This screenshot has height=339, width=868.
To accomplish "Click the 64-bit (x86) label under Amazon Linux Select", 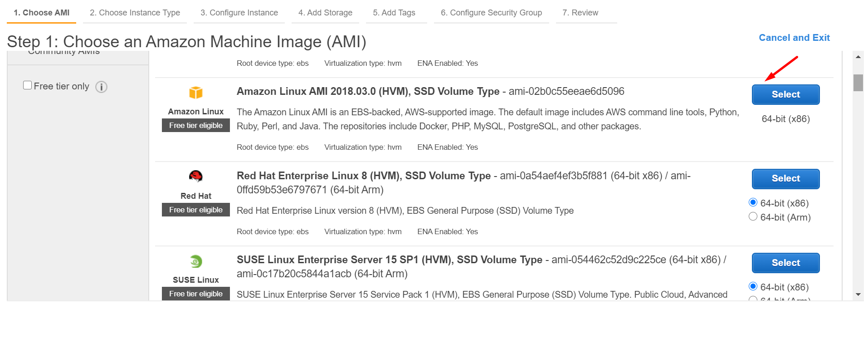I will pyautogui.click(x=785, y=119).
